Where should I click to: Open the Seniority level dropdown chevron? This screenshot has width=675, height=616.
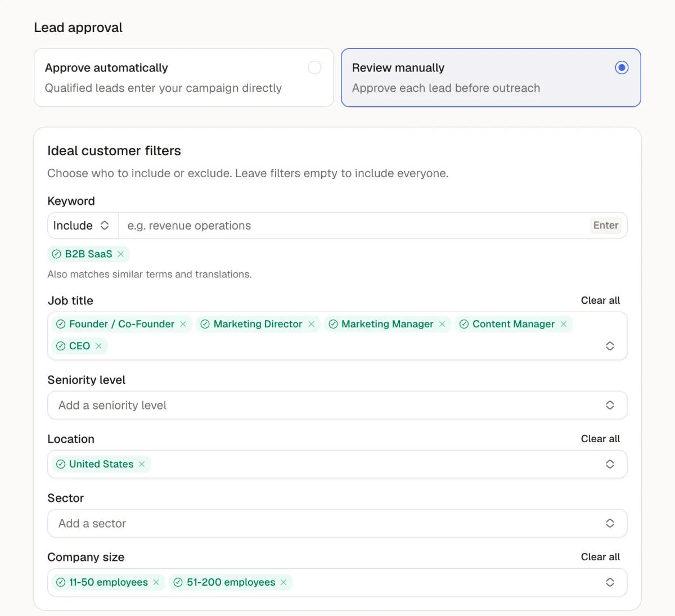click(x=610, y=405)
